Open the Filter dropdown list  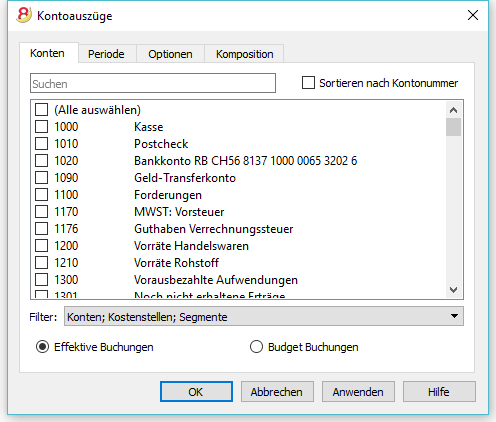pos(264,316)
